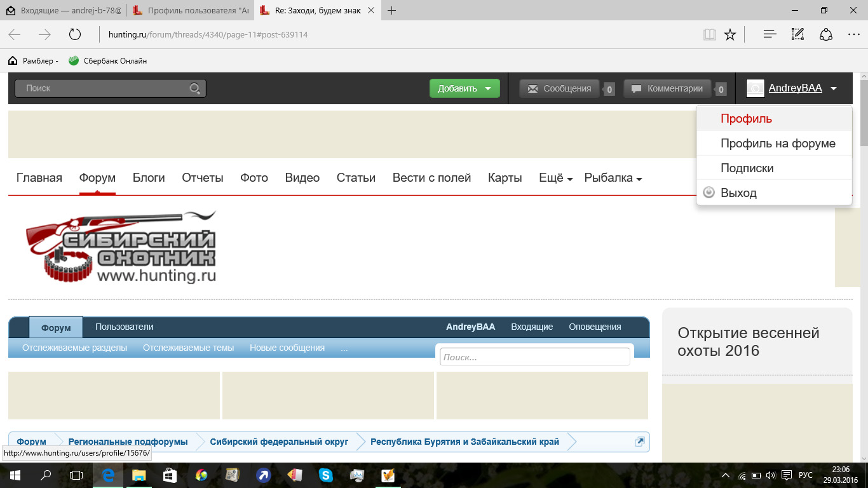Screen dimensions: 868x488
Task: Open the Windows Start menu
Action: coord(14,475)
